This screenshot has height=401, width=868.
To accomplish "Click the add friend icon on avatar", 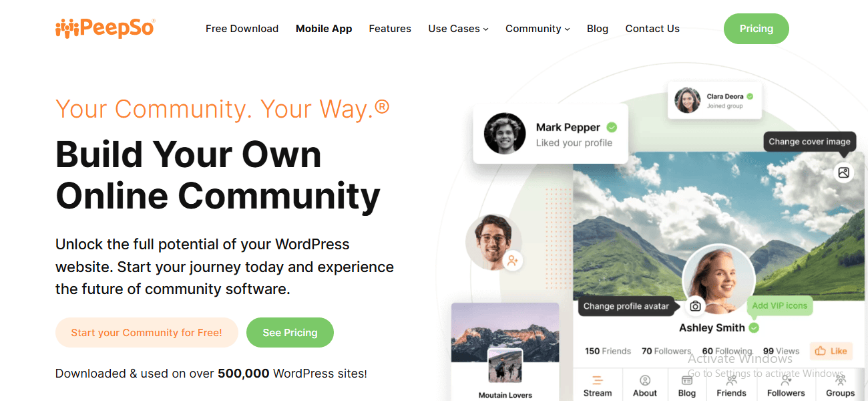I will click(x=513, y=261).
